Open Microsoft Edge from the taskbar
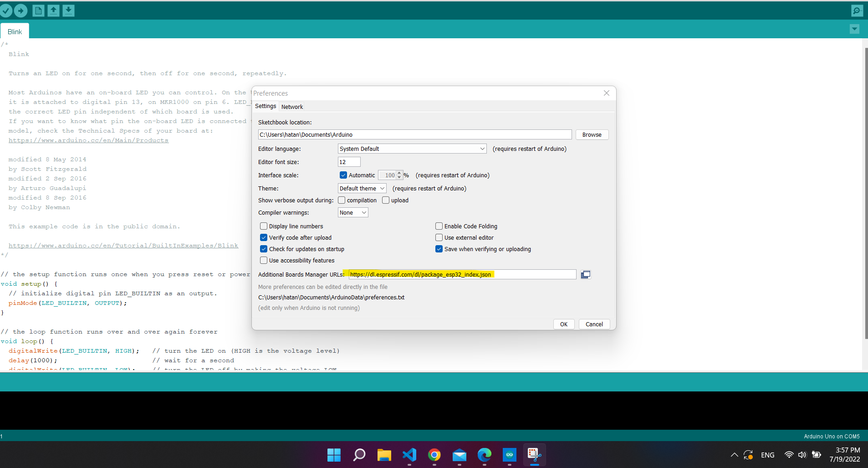 coord(485,455)
